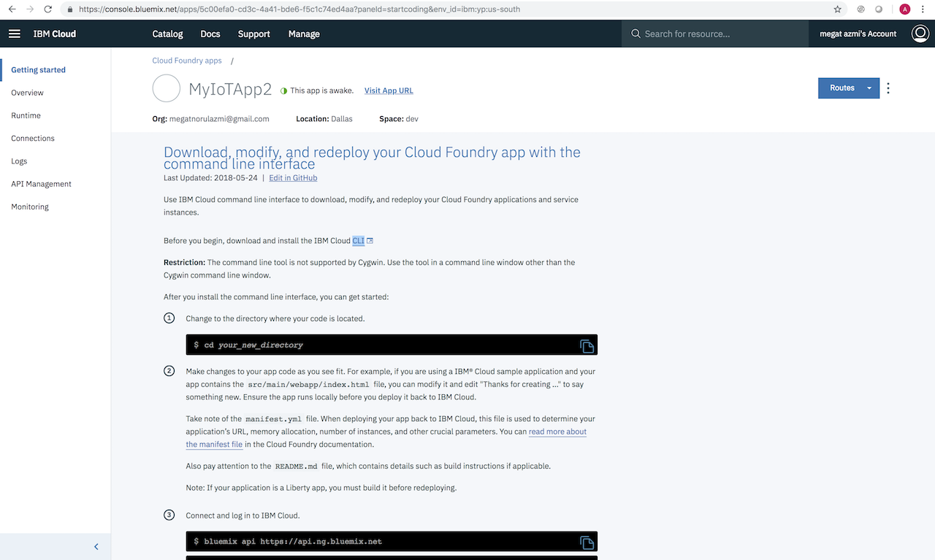935x560 pixels.
Task: Open the Edit in GitHub link
Action: coord(293,178)
